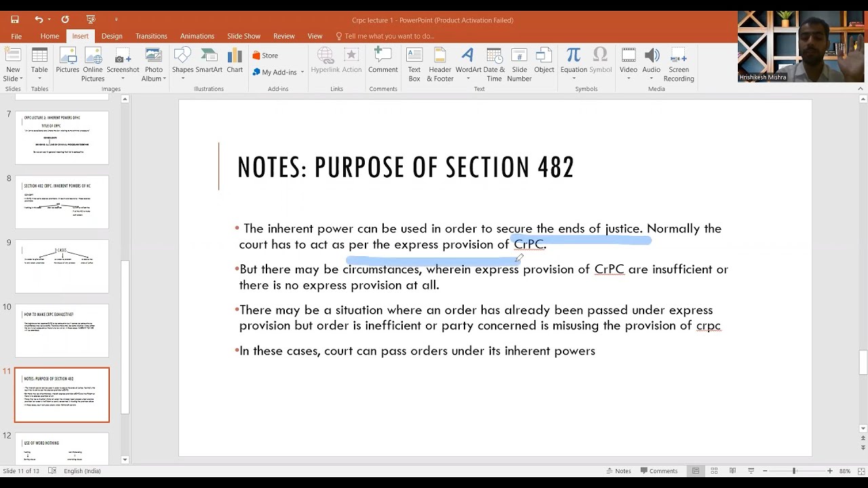Toggle the Comments pane in status bar
Viewport: 868px width, 488px height.
[x=658, y=471]
